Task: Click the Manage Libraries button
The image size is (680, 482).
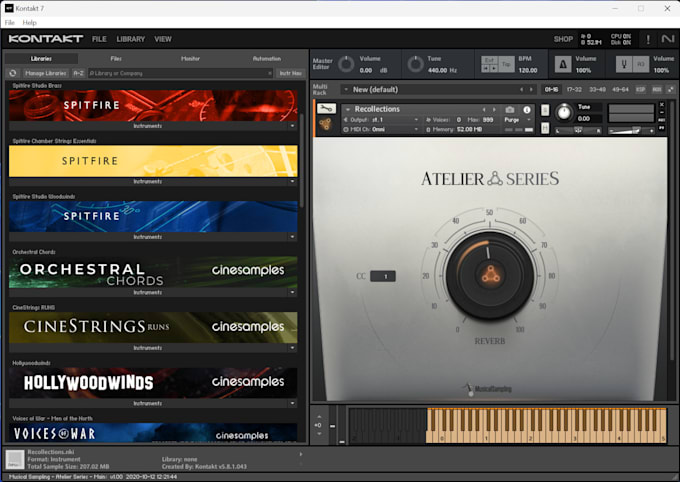Action: (46, 73)
